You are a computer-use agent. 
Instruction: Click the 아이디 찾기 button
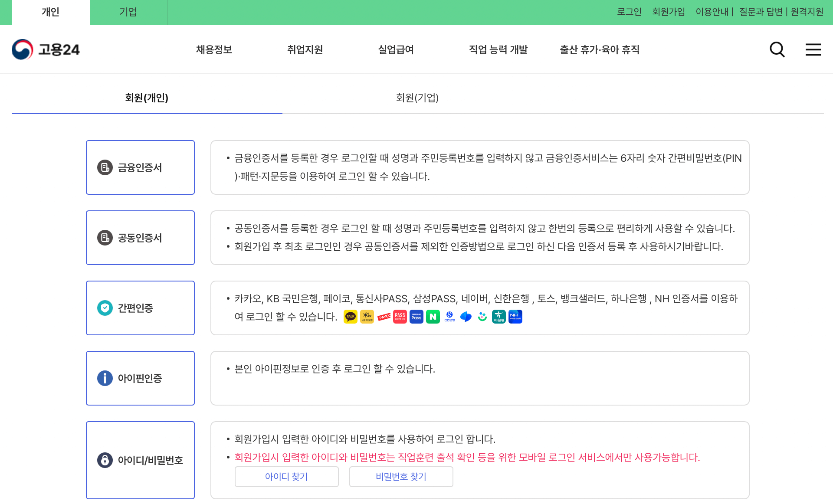click(x=286, y=476)
